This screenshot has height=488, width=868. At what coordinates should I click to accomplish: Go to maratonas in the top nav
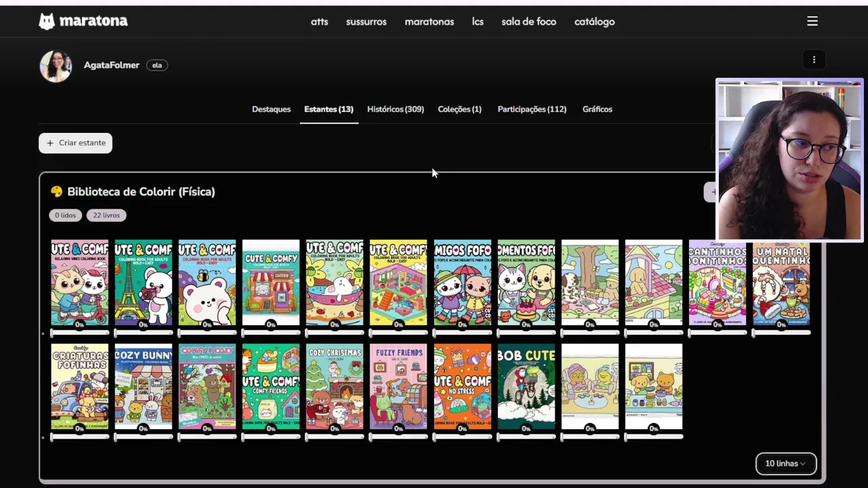coord(429,22)
